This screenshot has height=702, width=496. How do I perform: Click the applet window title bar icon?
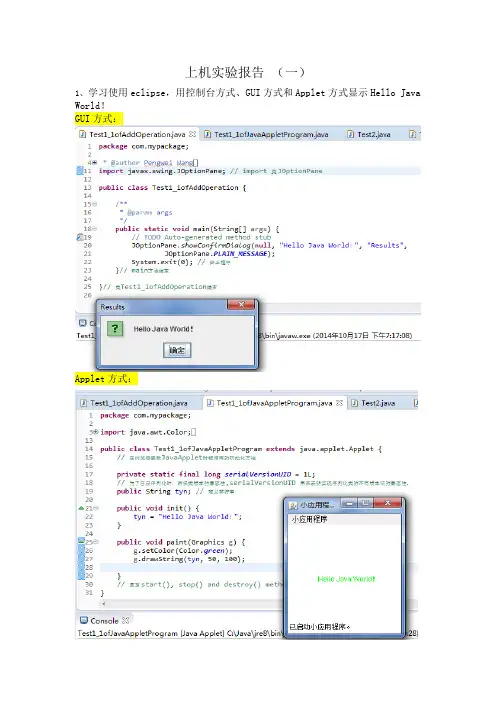click(293, 505)
